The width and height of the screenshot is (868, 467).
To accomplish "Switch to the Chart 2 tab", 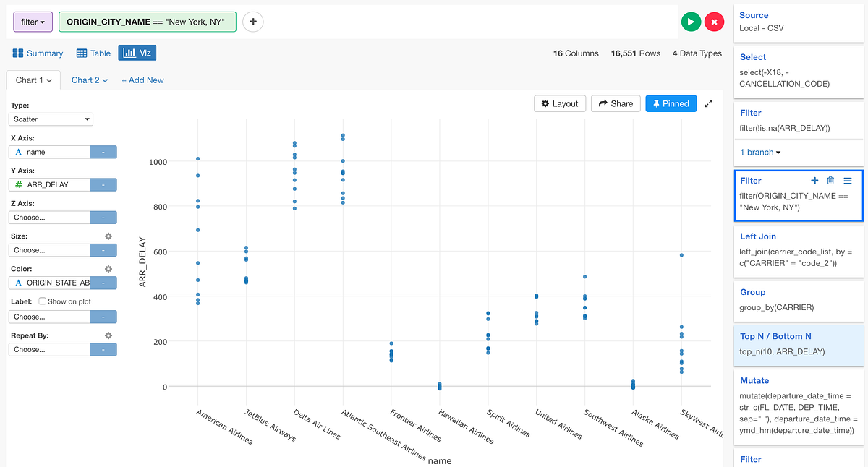I will pos(85,80).
